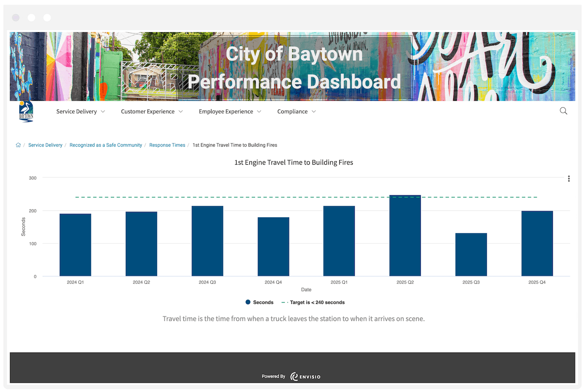Click the 2024 Q3 bar on the chart
The width and height of the screenshot is (585, 392).
[207, 240]
